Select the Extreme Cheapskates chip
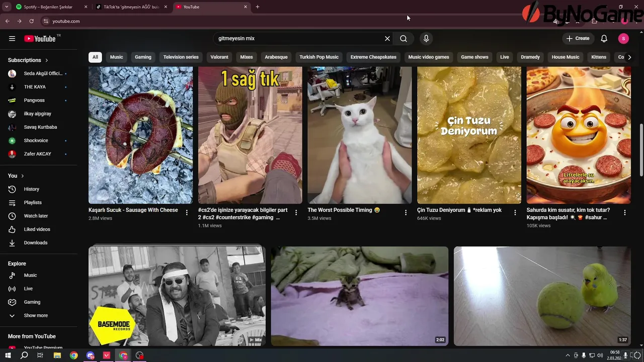644x362 pixels. point(373,57)
